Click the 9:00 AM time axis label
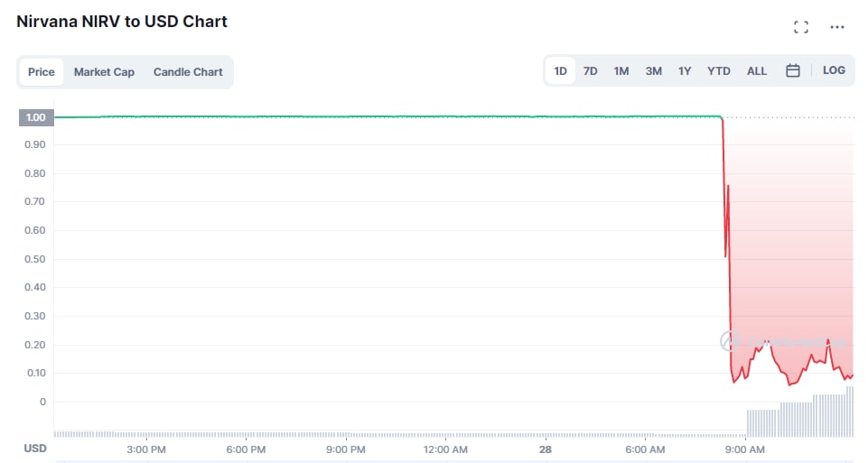The height and width of the screenshot is (463, 868). click(x=745, y=449)
